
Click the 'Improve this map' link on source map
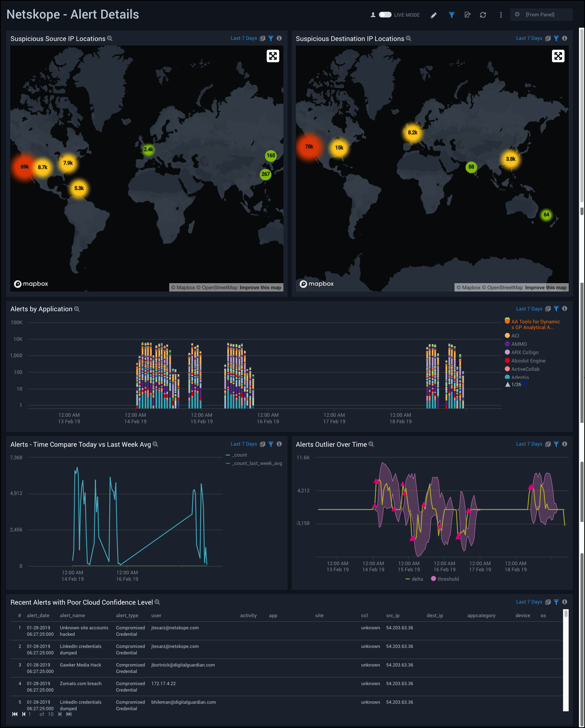[260, 288]
